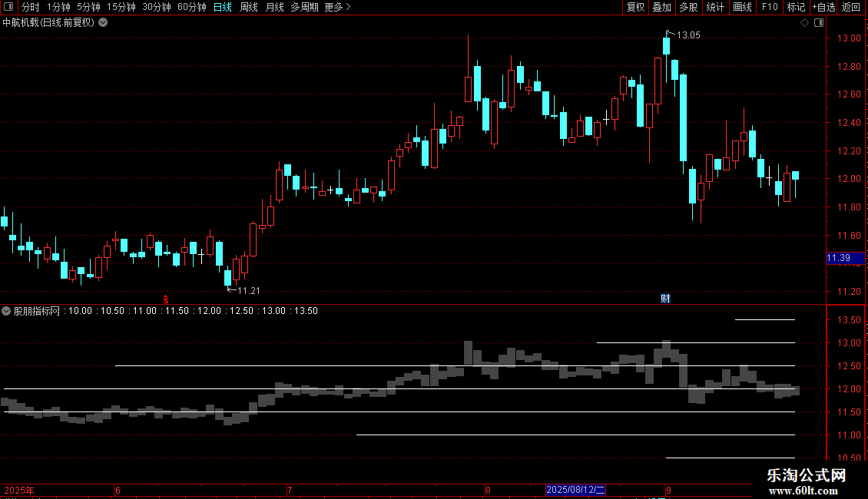Screen dimensions: 868x499
Task: Click the 标记 mark button
Action: [796, 7]
